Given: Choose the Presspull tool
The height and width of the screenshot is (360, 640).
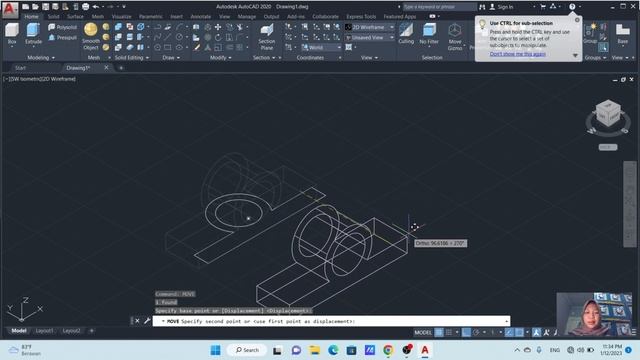Looking at the screenshot, I should [x=62, y=38].
